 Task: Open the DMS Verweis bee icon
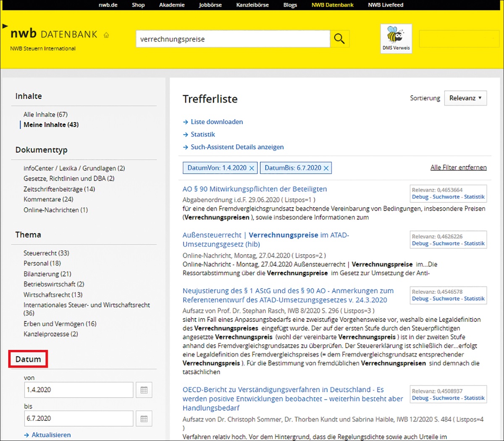click(x=396, y=39)
